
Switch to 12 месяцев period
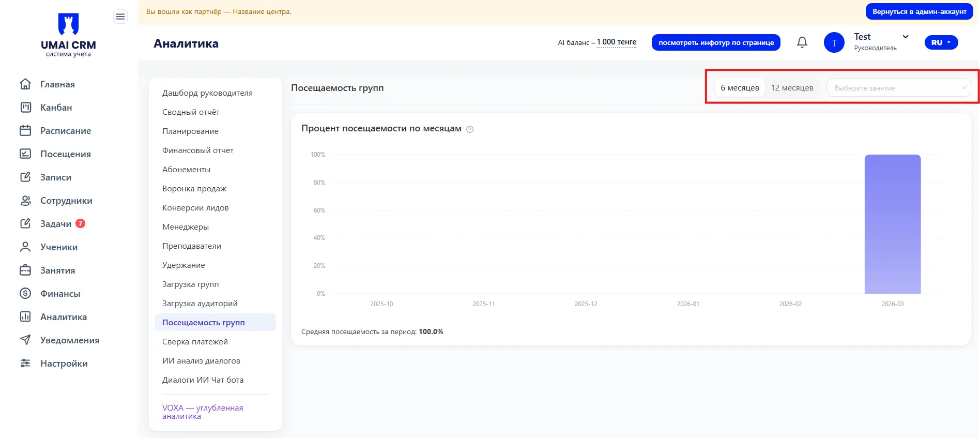pos(792,88)
